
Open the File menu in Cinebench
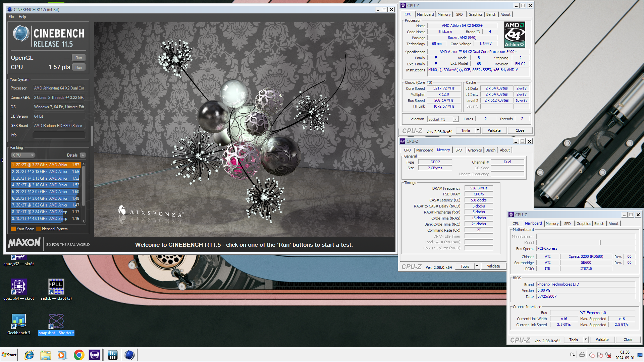pyautogui.click(x=11, y=17)
